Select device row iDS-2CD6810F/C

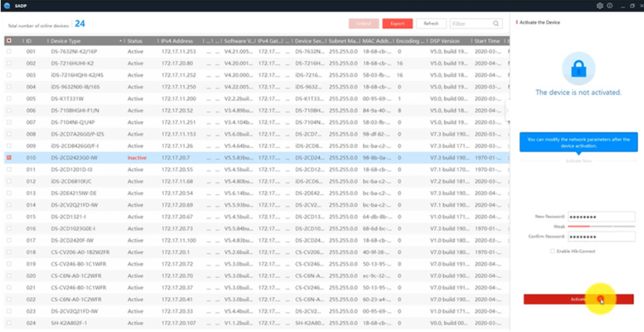[x=257, y=182]
